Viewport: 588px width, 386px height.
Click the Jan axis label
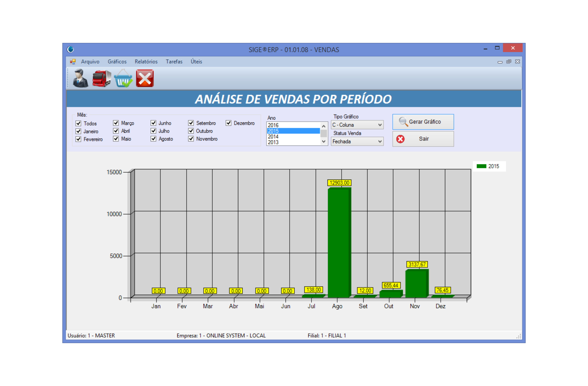[x=156, y=306]
